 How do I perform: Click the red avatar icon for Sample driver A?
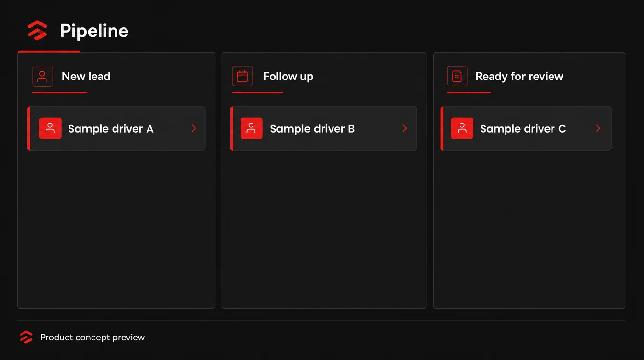[x=50, y=128]
